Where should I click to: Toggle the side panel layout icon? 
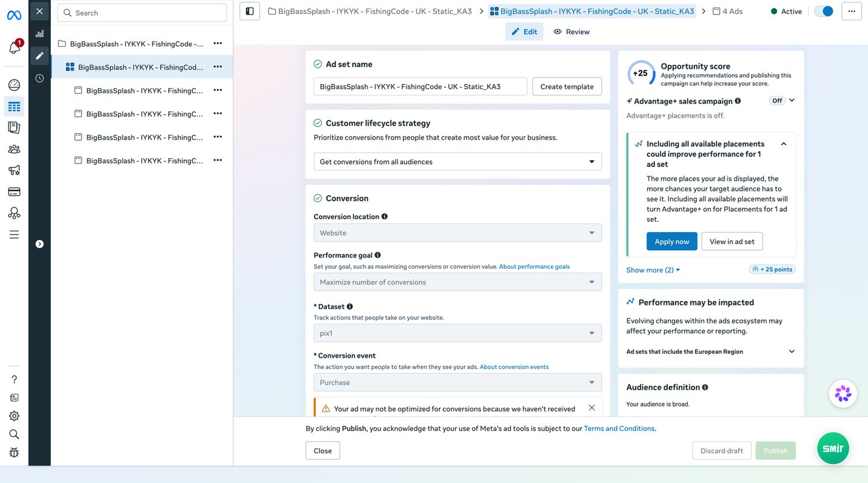249,11
